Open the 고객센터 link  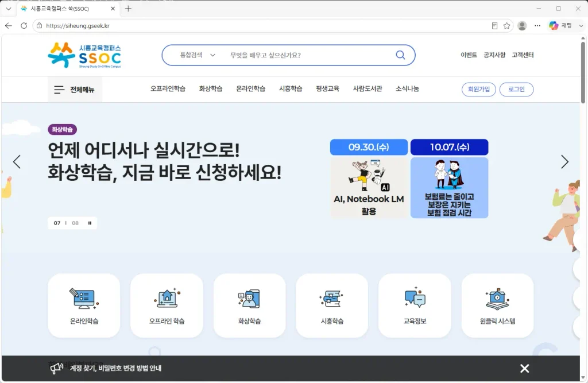[x=523, y=55]
